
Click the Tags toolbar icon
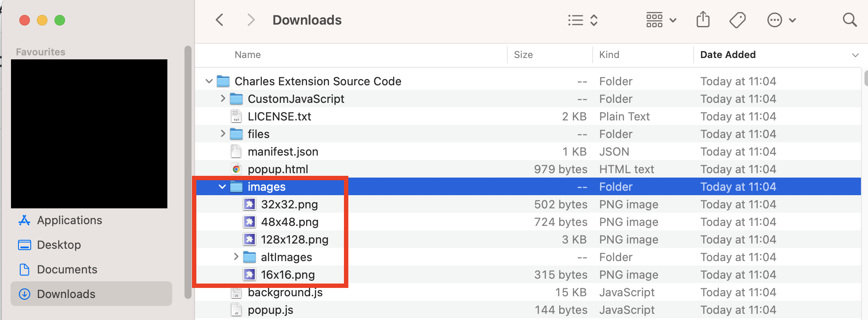pyautogui.click(x=738, y=20)
